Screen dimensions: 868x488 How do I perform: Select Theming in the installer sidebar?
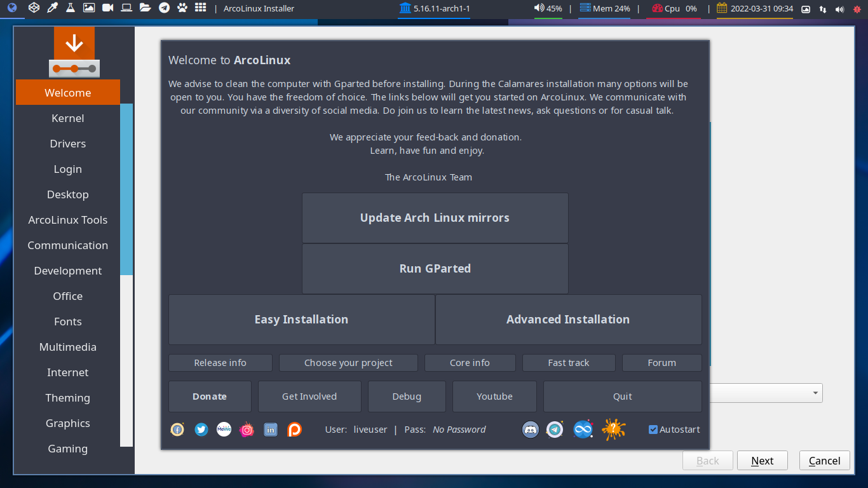tap(68, 398)
